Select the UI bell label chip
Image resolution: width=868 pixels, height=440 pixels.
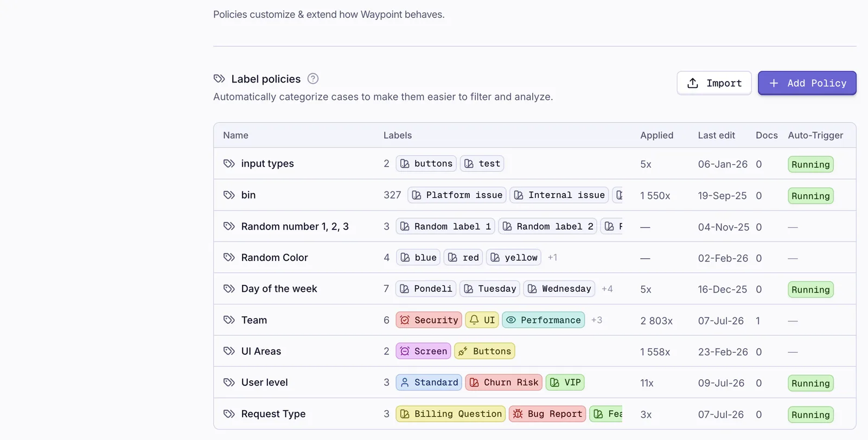(x=482, y=320)
